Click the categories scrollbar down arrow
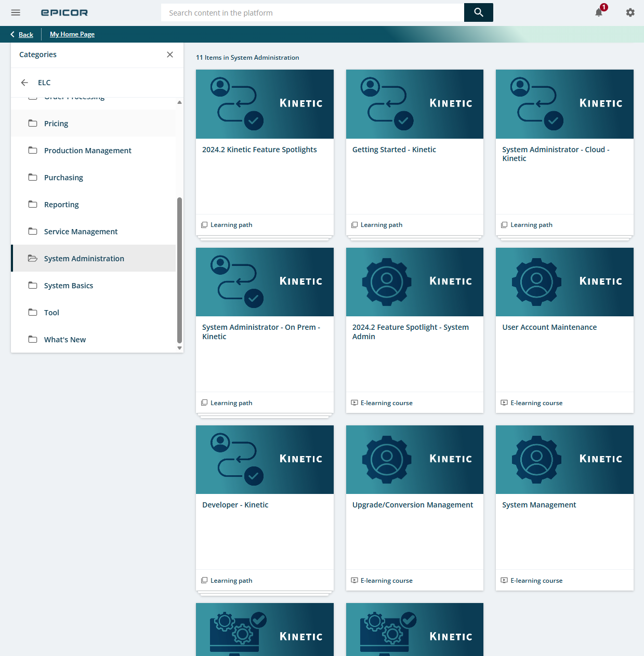The width and height of the screenshot is (644, 656). [179, 348]
